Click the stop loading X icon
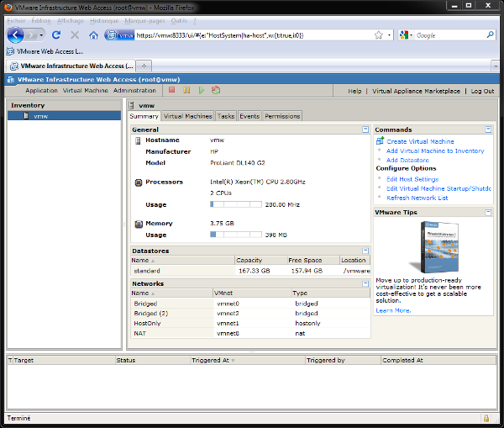 pos(75,34)
